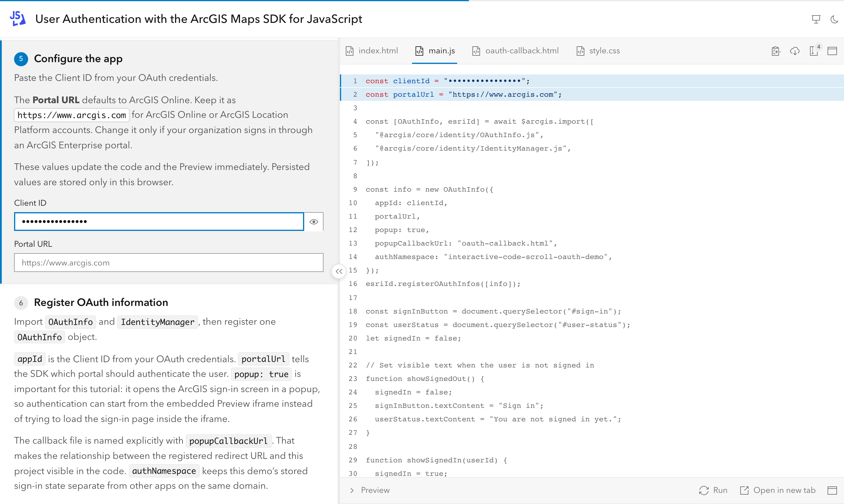Click the Preview label text
This screenshot has width=844, height=504.
click(375, 490)
